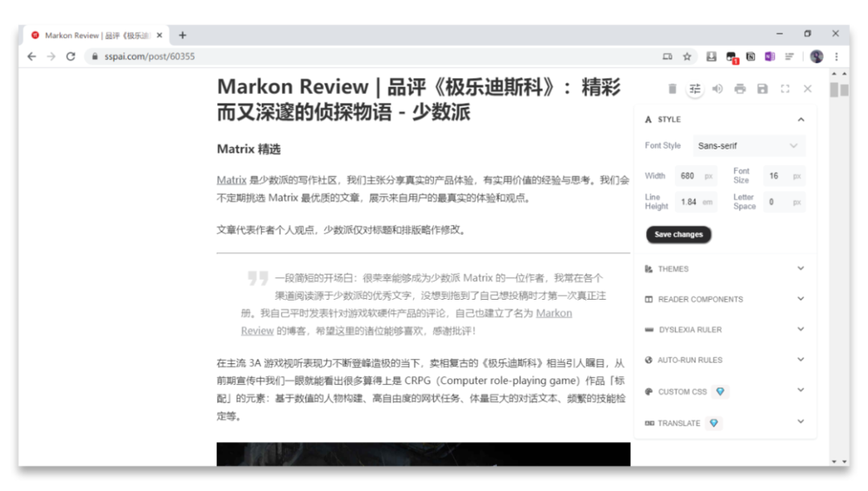Expand the Custom CSS section

click(x=801, y=391)
